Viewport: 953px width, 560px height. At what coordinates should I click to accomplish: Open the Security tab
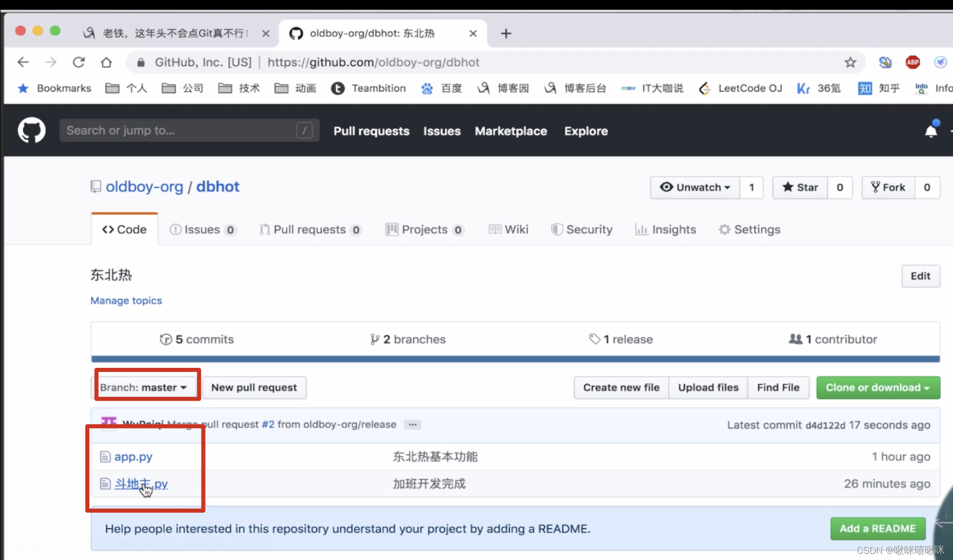[581, 230]
